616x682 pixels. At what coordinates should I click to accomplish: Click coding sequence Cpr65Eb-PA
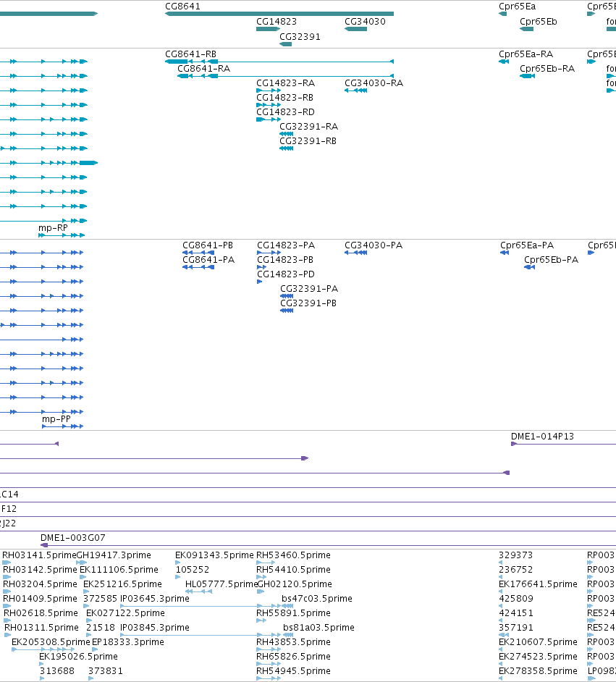tap(552, 260)
